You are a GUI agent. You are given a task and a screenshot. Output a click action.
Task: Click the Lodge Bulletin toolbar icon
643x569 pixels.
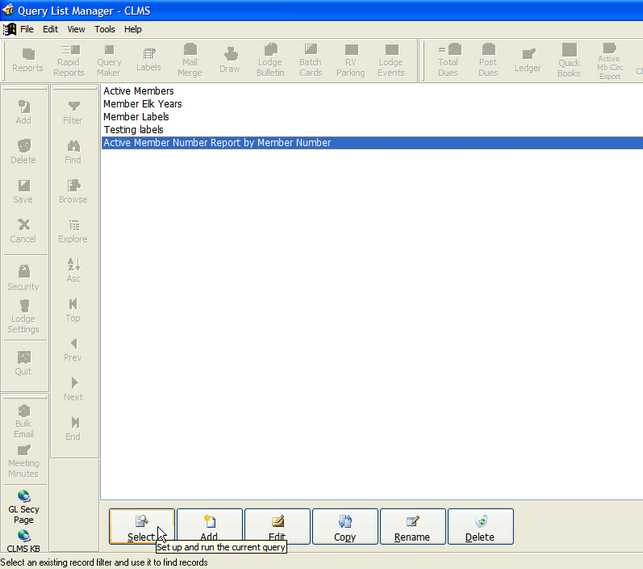[270, 61]
